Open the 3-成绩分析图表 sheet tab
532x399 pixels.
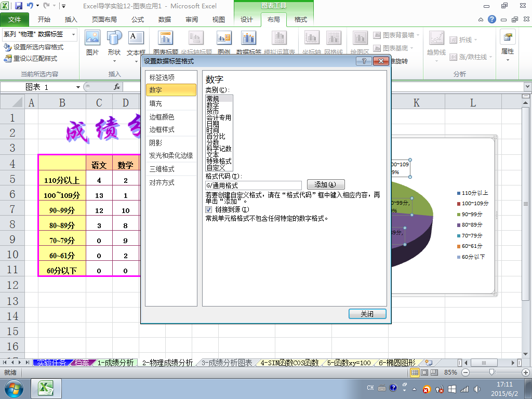click(x=227, y=363)
